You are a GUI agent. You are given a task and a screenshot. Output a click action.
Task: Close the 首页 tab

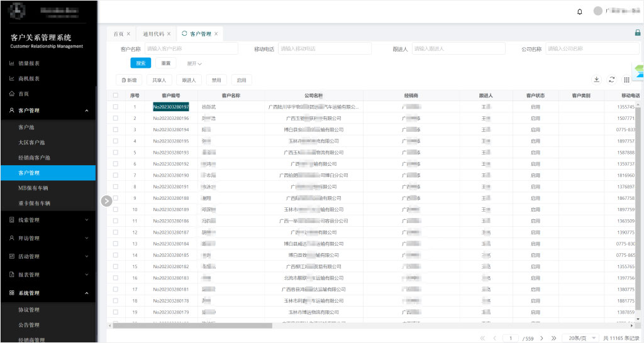pyautogui.click(x=128, y=34)
